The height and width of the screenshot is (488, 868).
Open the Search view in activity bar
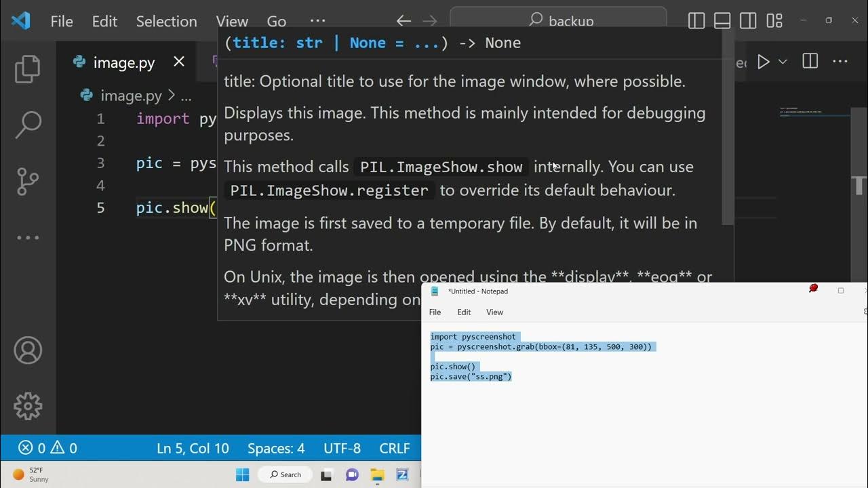pyautogui.click(x=28, y=125)
